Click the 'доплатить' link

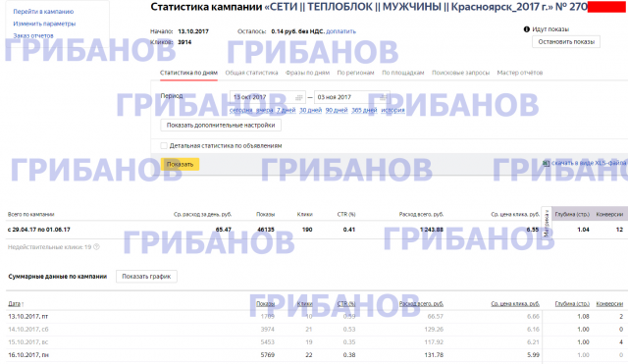pos(340,31)
